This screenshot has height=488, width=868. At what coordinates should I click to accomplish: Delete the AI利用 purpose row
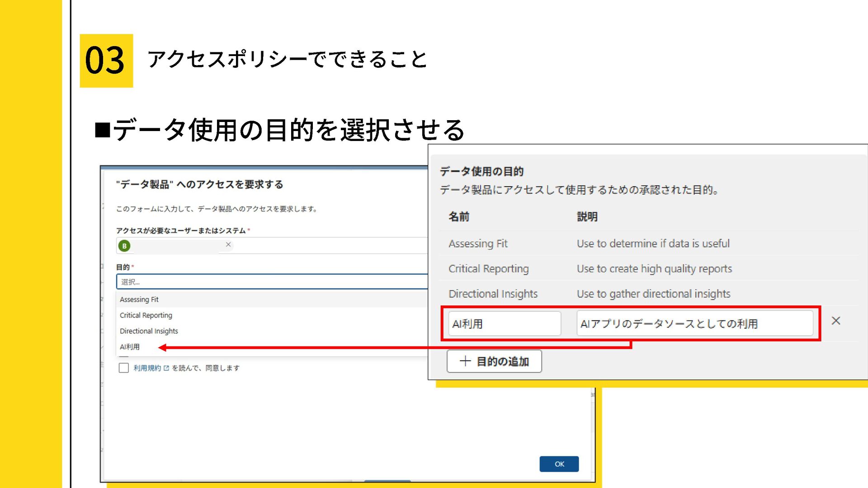pos(835,321)
